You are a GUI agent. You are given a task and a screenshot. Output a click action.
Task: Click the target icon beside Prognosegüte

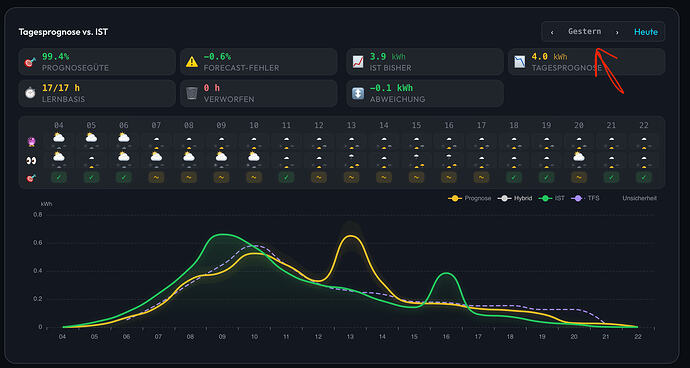click(x=29, y=62)
